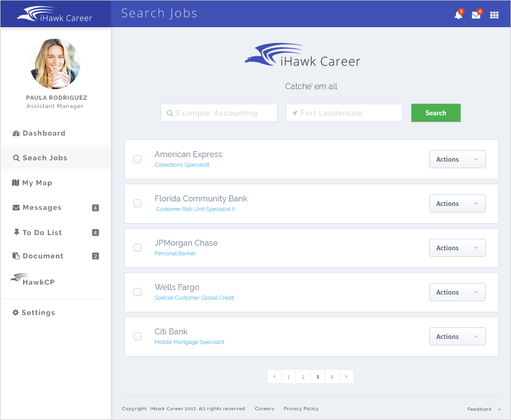Go to next page arrow
Image resolution: width=511 pixels, height=420 pixels.
[x=346, y=377]
